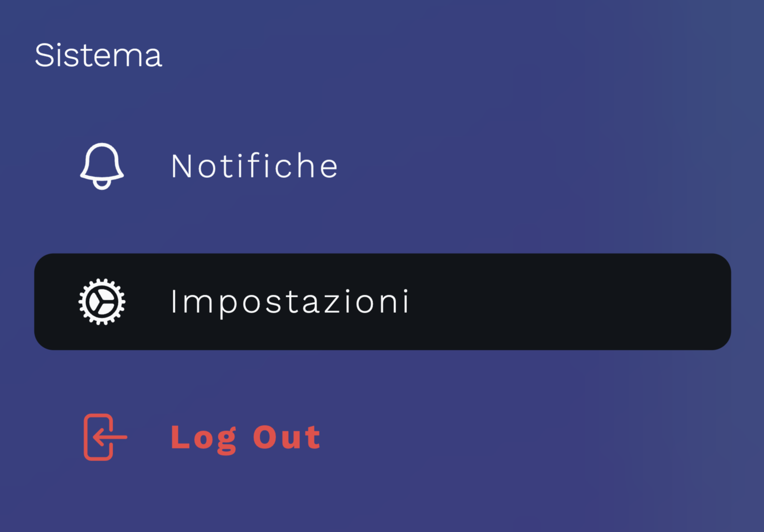Screen dimensions: 764x532
Task: Click the Sistema section heading
Action: pyautogui.click(x=99, y=55)
